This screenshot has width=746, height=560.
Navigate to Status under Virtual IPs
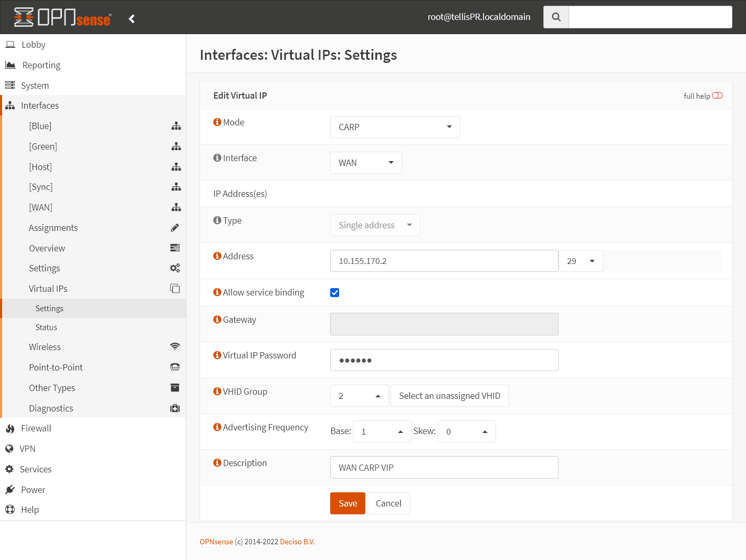coord(46,327)
